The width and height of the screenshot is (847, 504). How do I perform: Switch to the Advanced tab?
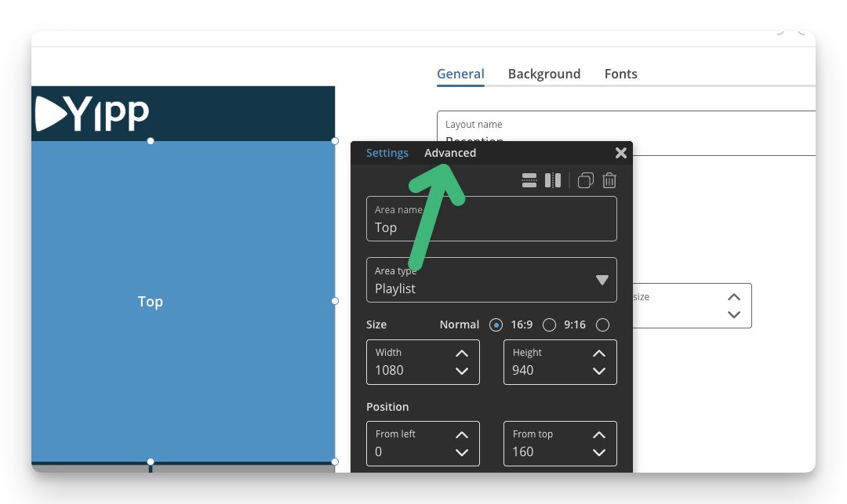click(450, 153)
